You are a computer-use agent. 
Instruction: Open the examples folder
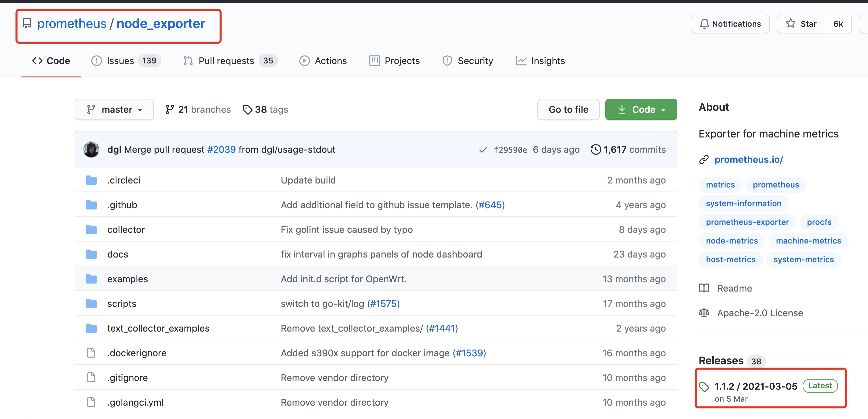(127, 279)
